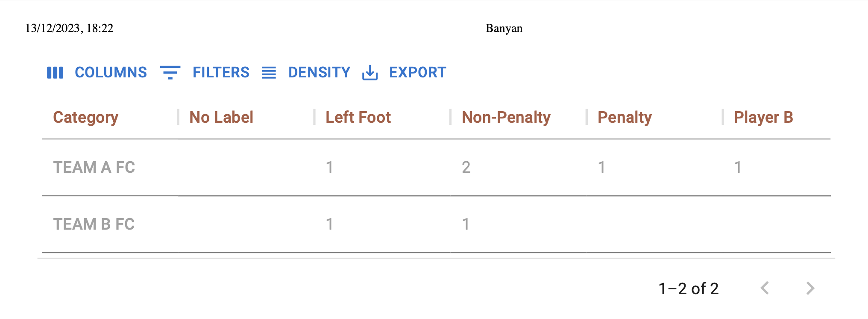
Task: Go to next page arrow
Action: click(x=810, y=288)
